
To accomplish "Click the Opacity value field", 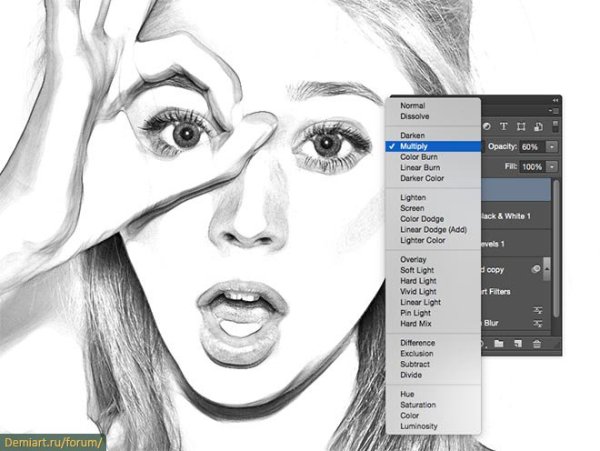I will [530, 146].
